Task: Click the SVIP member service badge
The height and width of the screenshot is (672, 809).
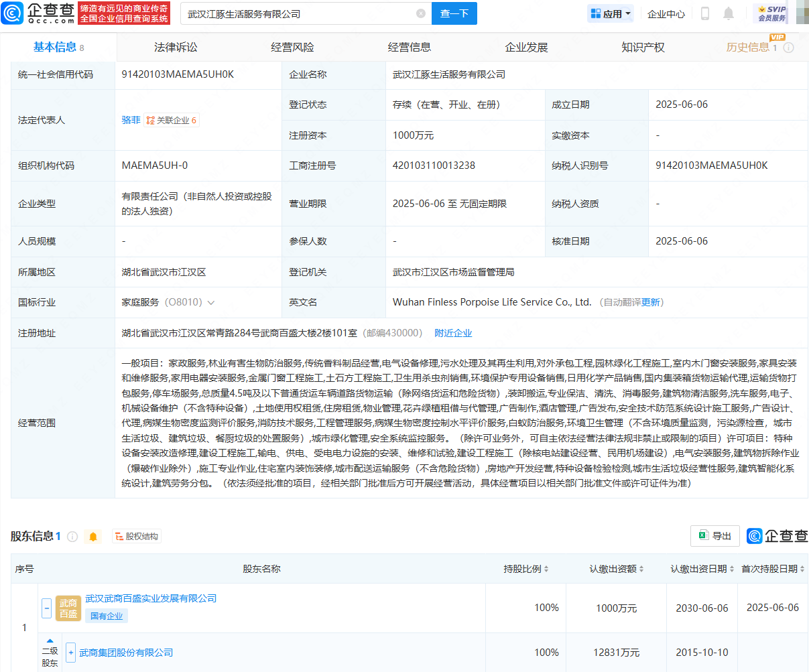Action: (771, 13)
